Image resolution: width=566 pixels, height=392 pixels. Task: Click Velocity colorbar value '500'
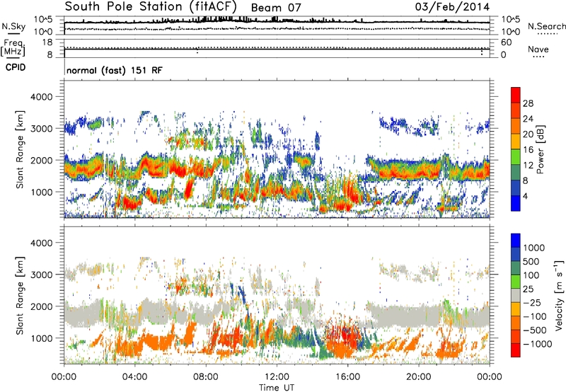pyautogui.click(x=531, y=261)
